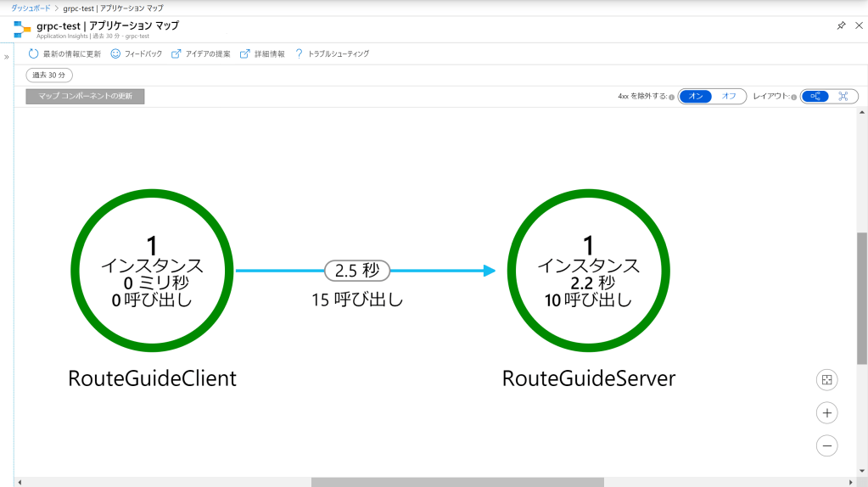Expand the collapsed left sidebar chevron

[6, 57]
